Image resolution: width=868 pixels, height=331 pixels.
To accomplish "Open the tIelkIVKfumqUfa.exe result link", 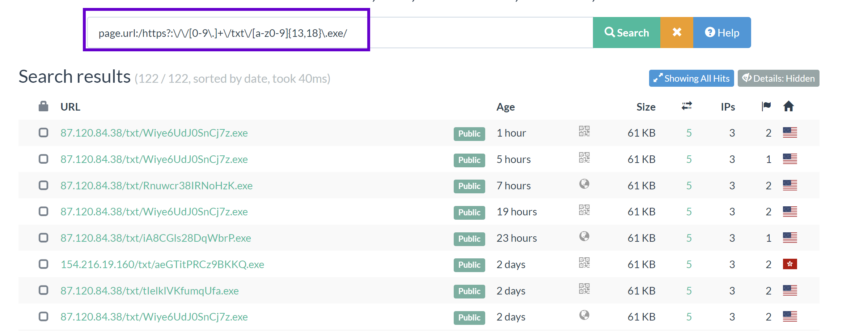I will point(149,291).
